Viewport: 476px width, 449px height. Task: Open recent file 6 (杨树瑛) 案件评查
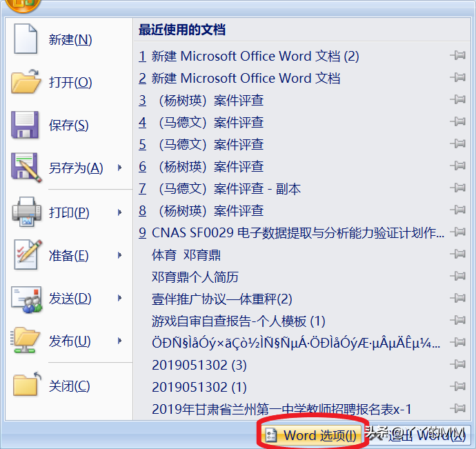[x=201, y=167]
